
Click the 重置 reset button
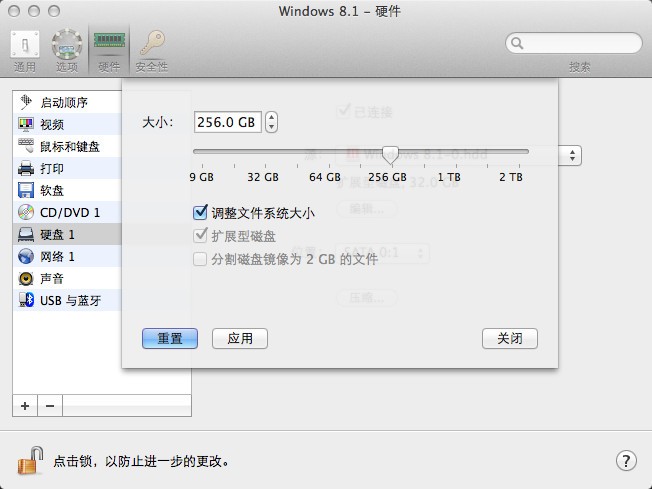170,338
